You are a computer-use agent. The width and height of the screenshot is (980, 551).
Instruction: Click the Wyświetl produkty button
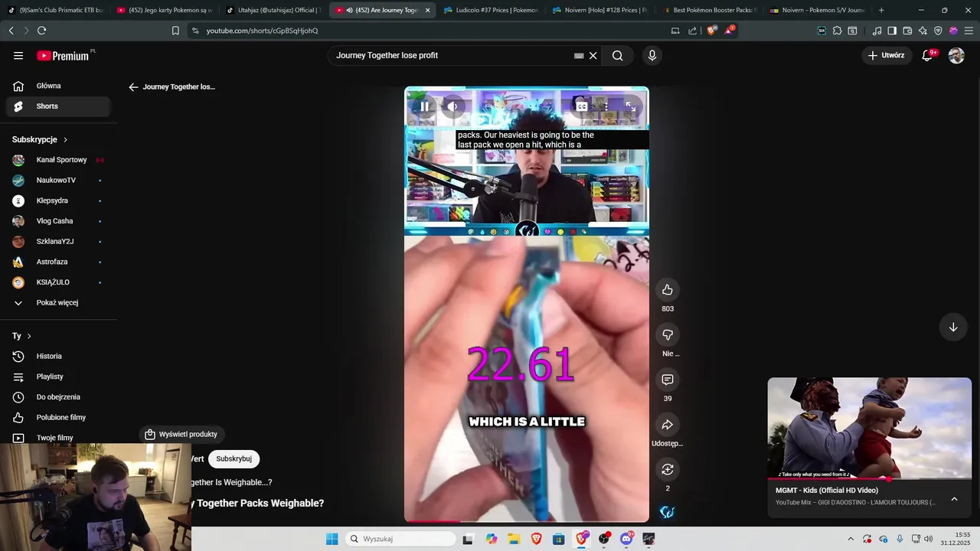pos(181,435)
